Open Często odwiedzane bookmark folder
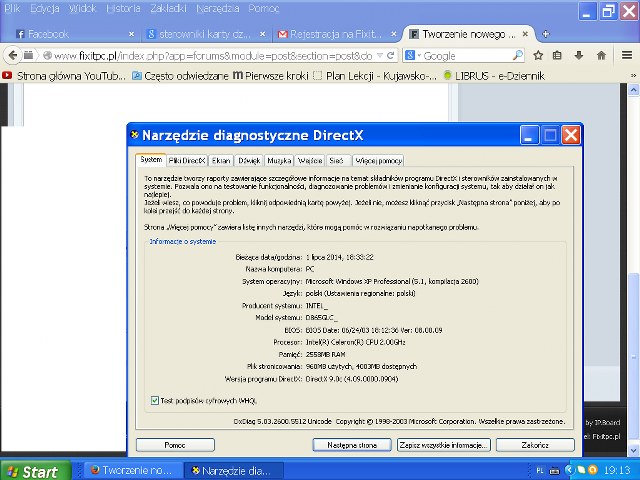 [x=180, y=76]
